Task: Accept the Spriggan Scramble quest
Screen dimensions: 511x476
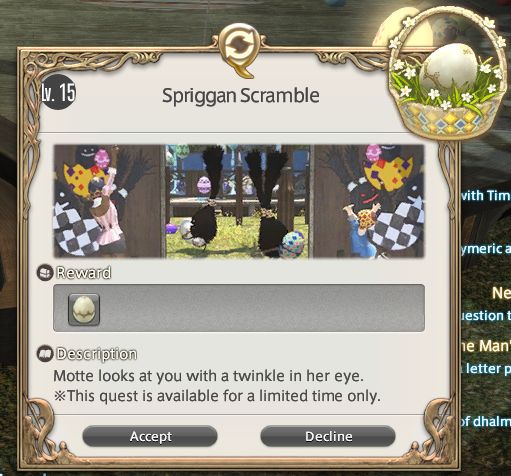Action: pos(150,436)
